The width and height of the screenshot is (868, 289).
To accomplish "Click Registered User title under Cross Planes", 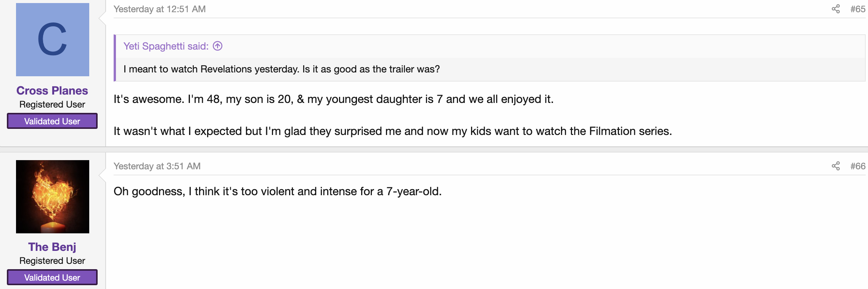I will tap(52, 104).
